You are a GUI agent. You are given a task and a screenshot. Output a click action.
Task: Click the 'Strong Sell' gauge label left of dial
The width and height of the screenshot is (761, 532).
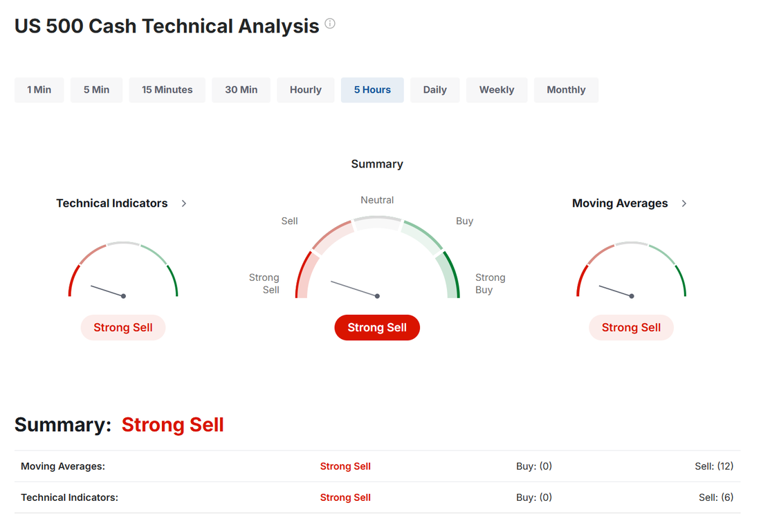(x=264, y=284)
